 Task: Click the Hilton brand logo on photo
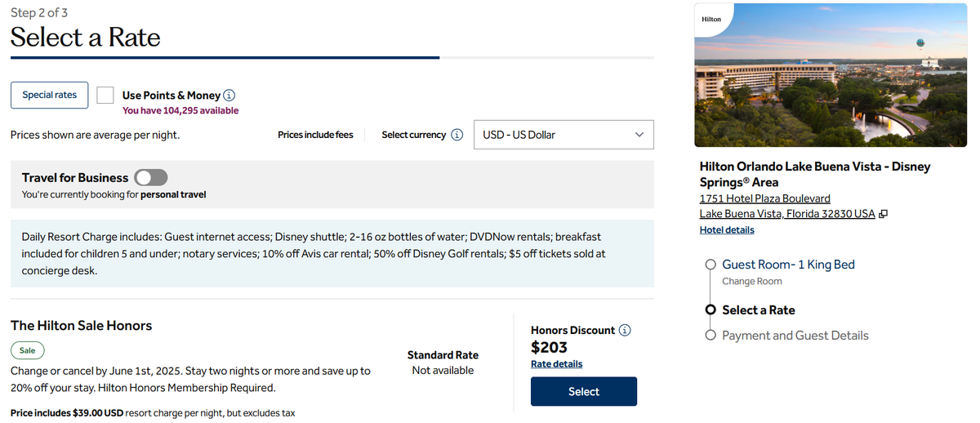(711, 19)
